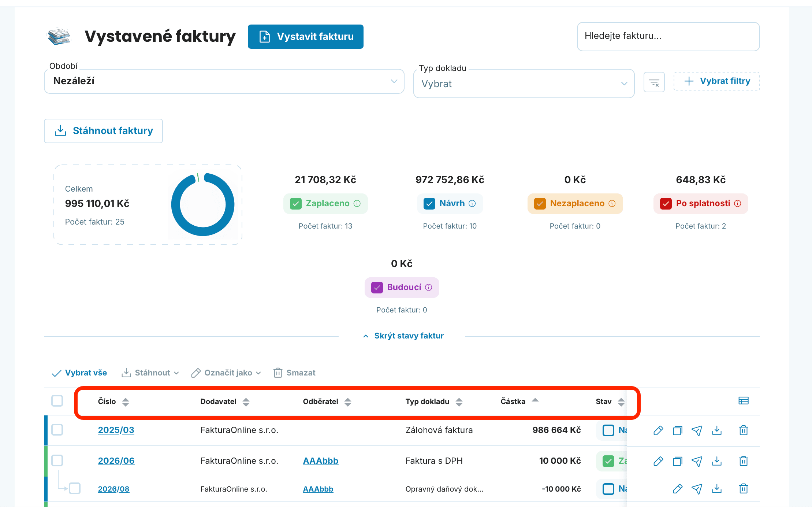Edit invoice 2026/08 with pencil icon

click(x=678, y=489)
